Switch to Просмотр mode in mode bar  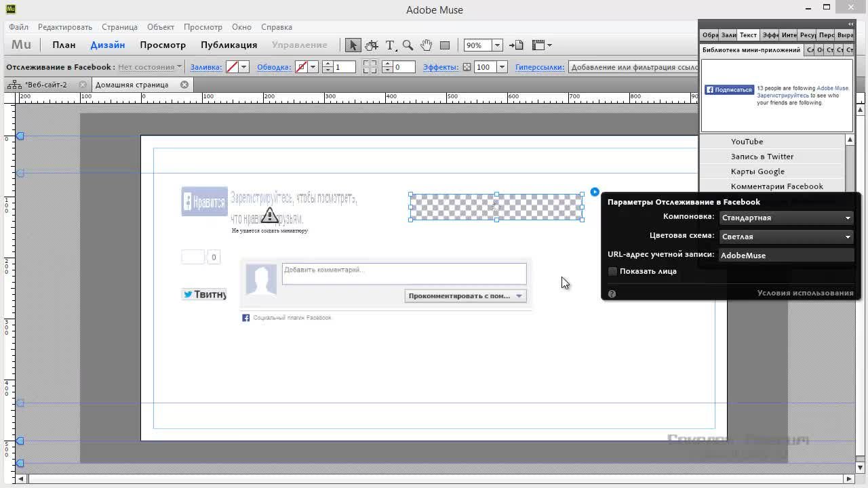pos(163,45)
